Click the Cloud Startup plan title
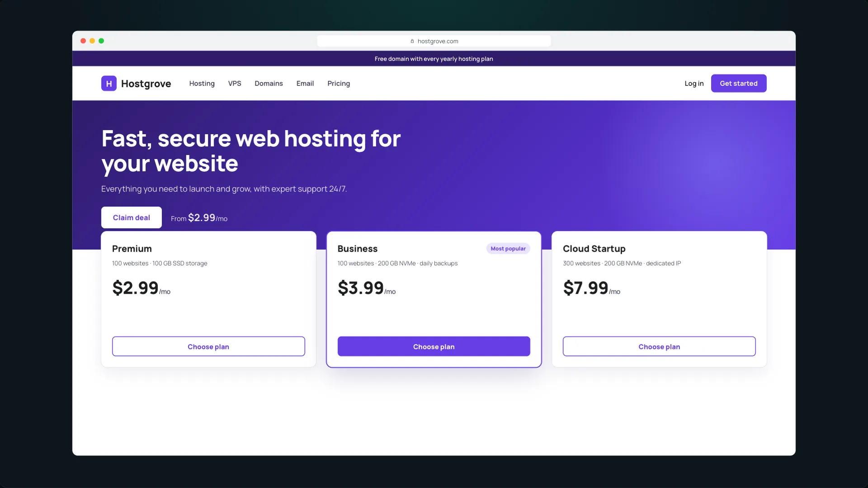This screenshot has width=868, height=488. (594, 249)
